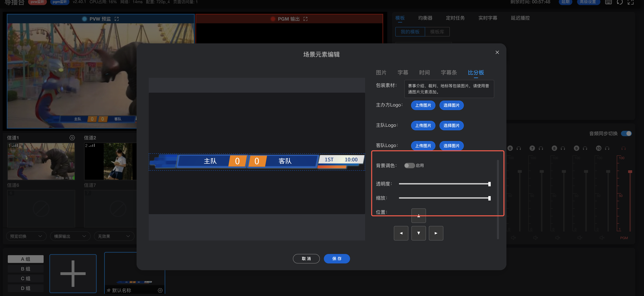Monitor channel 10 with headphone icon
This screenshot has height=296, width=644.
pyautogui.click(x=607, y=148)
